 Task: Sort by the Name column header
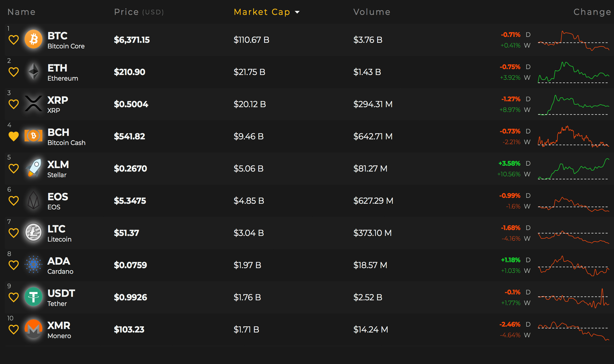point(21,12)
